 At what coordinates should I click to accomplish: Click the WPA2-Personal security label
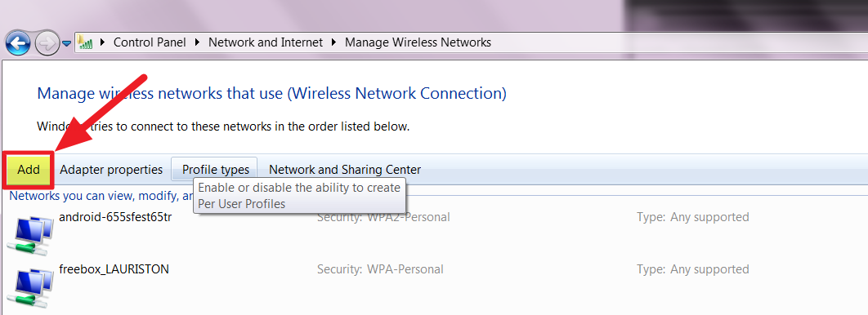[x=409, y=217]
